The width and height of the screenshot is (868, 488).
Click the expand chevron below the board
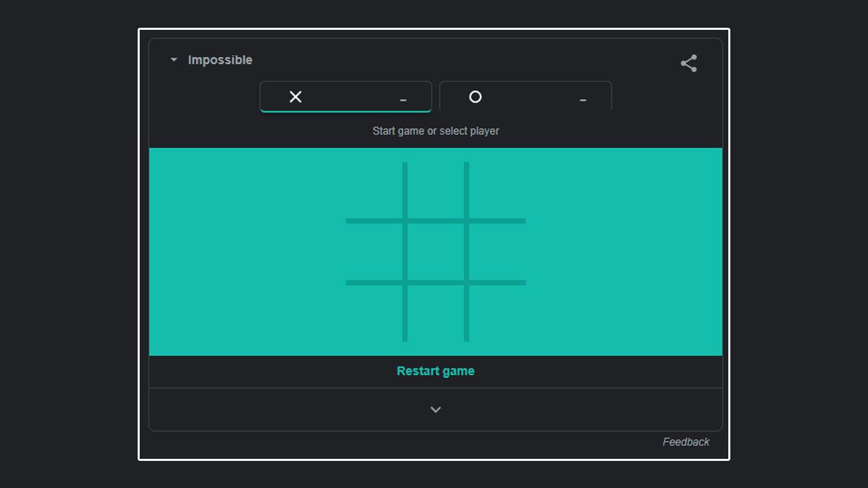click(x=435, y=409)
